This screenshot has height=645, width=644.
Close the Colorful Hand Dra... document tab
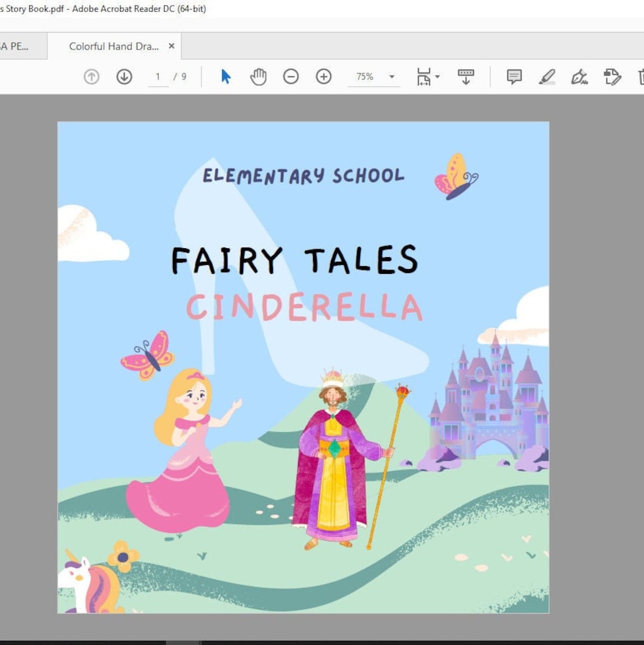point(171,45)
